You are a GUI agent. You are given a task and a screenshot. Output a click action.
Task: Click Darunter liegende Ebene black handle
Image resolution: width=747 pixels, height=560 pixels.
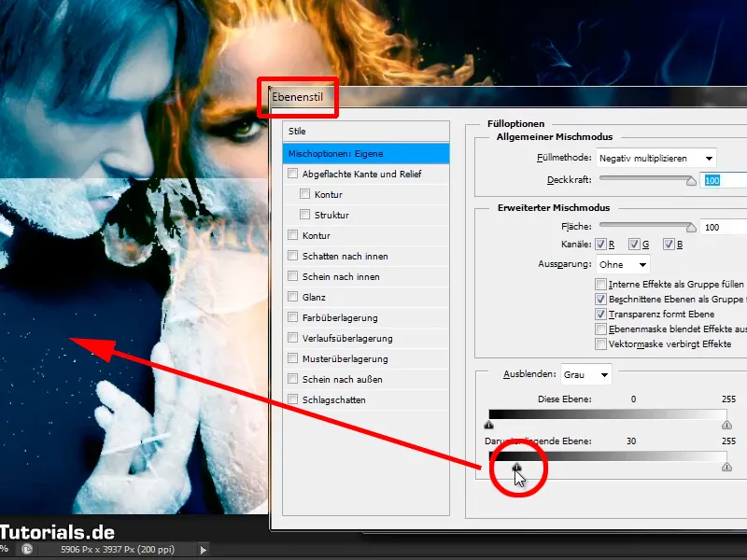[x=516, y=468]
